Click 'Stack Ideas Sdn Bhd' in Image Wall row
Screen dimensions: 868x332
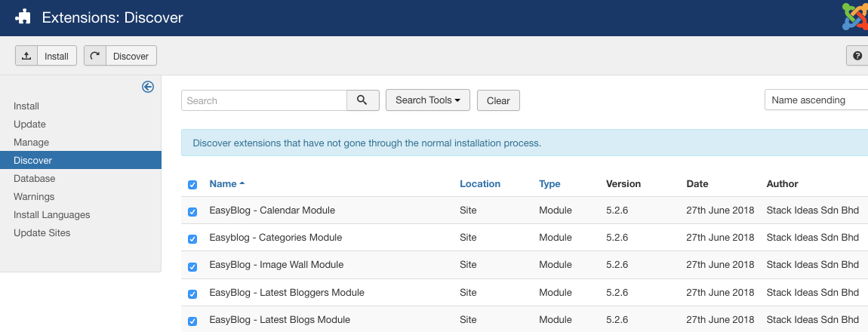coord(813,265)
